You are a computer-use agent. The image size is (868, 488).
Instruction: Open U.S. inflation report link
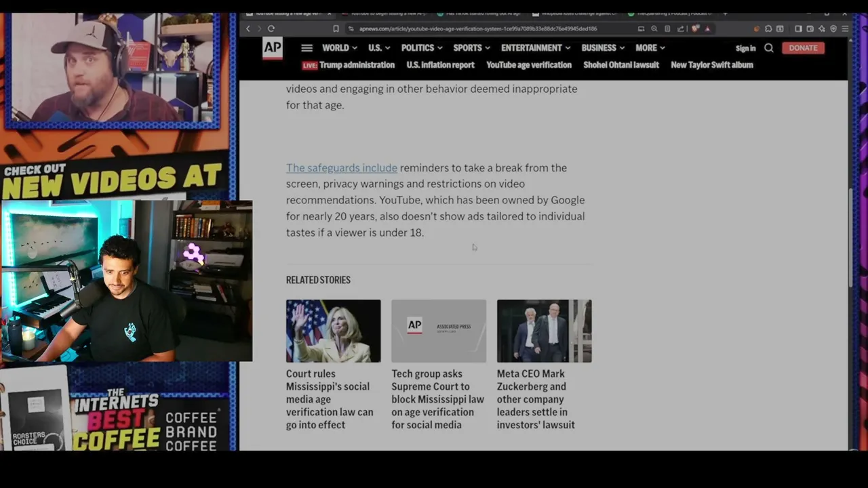(x=441, y=65)
